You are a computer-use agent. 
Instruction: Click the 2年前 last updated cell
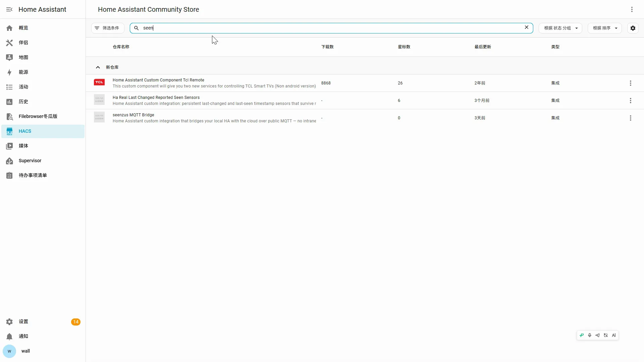(480, 83)
